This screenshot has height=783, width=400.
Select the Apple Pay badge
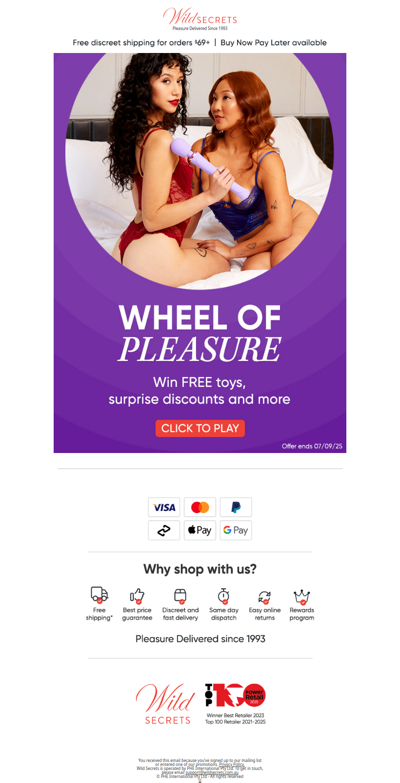coord(200,530)
